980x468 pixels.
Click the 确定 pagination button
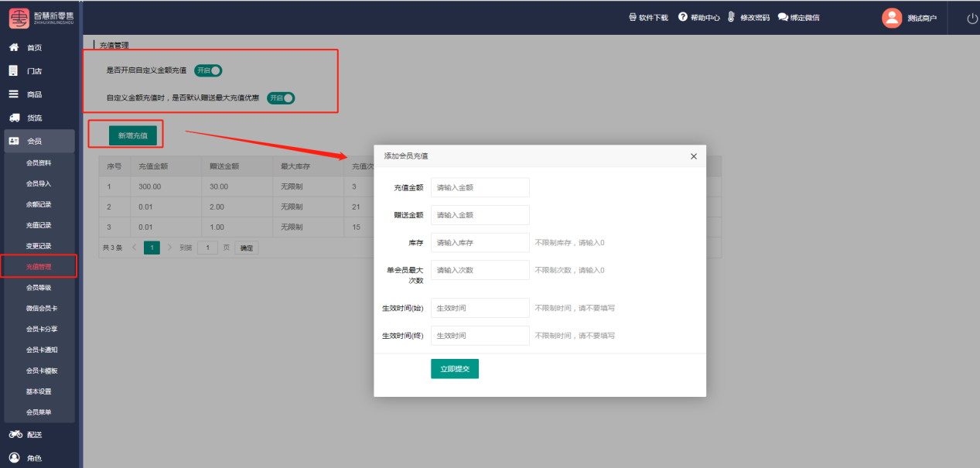point(246,248)
